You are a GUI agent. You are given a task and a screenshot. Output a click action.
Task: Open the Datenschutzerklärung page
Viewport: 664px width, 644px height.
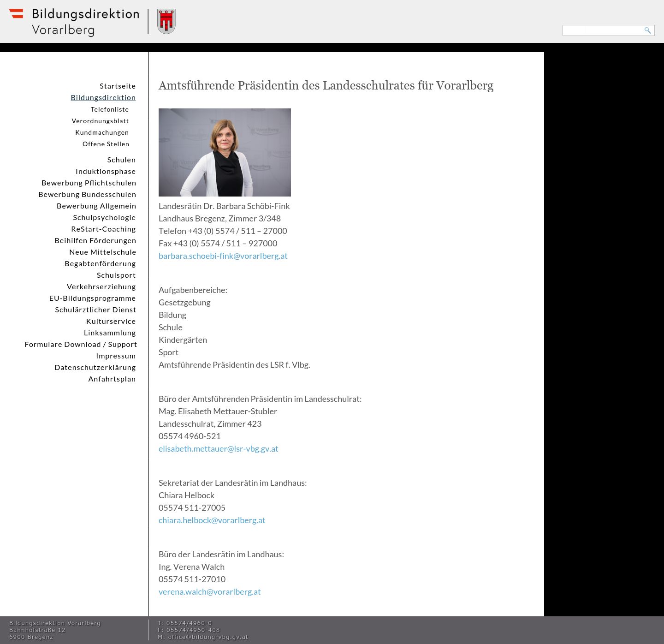pos(95,367)
